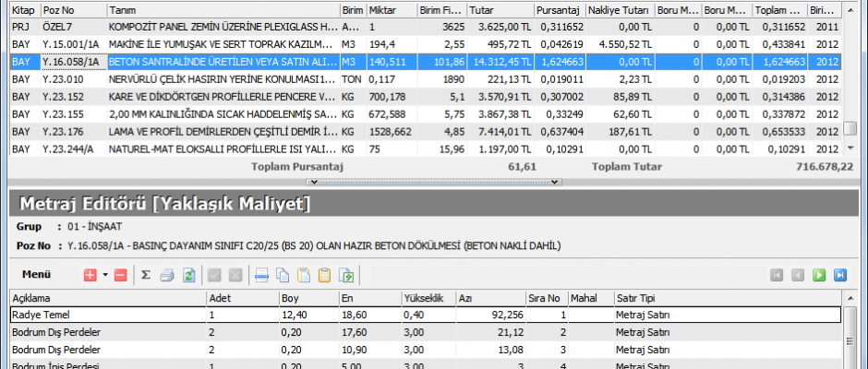This screenshot has height=369, width=868.
Task: Open dropdown arrow next to add icon
Action: (104, 275)
